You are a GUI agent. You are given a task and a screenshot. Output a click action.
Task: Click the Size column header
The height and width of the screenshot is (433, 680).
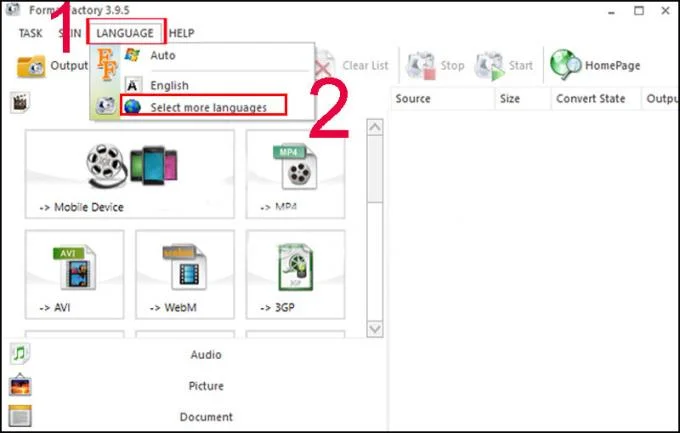(x=523, y=98)
